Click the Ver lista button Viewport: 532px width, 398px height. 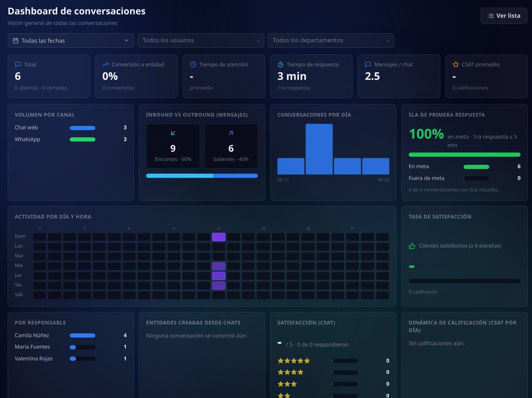(x=504, y=16)
